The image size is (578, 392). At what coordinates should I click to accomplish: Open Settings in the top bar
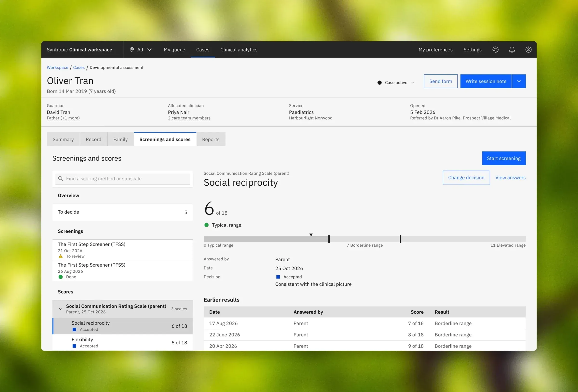pos(472,50)
